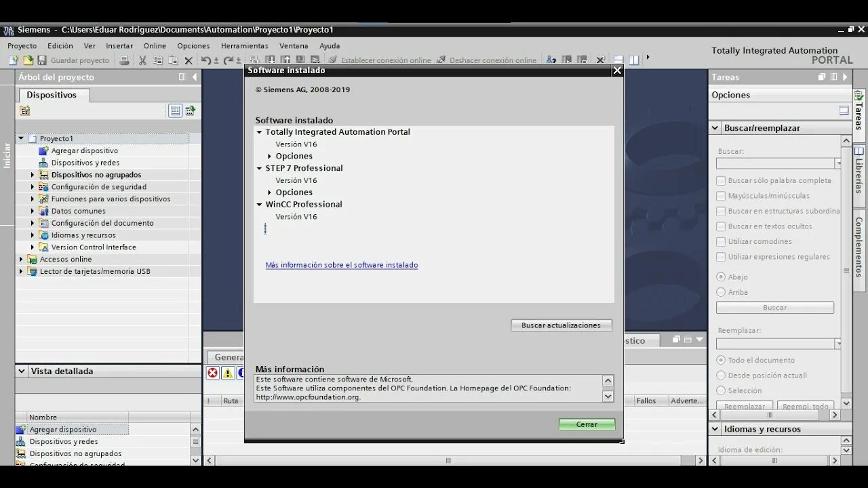Toggle the table view icon in Dispositivos
The image size is (868, 488).
pos(176,110)
